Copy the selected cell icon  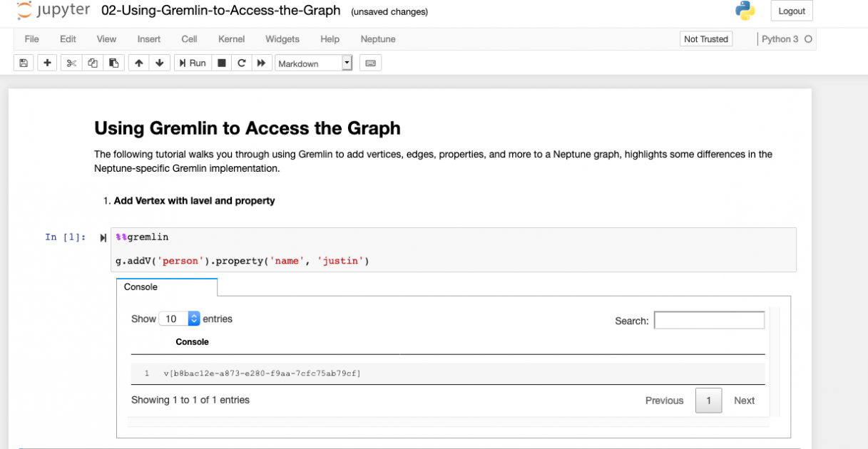(x=92, y=63)
